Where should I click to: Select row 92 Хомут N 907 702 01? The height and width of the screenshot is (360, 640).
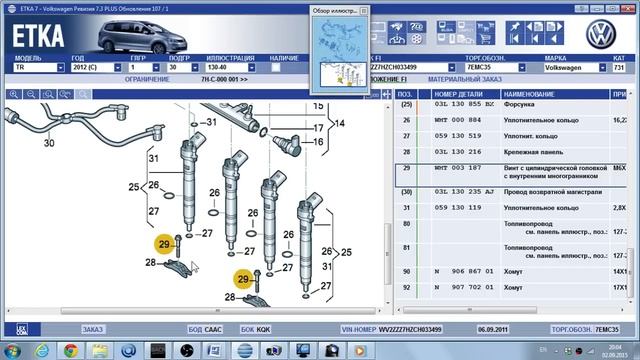[511, 288]
